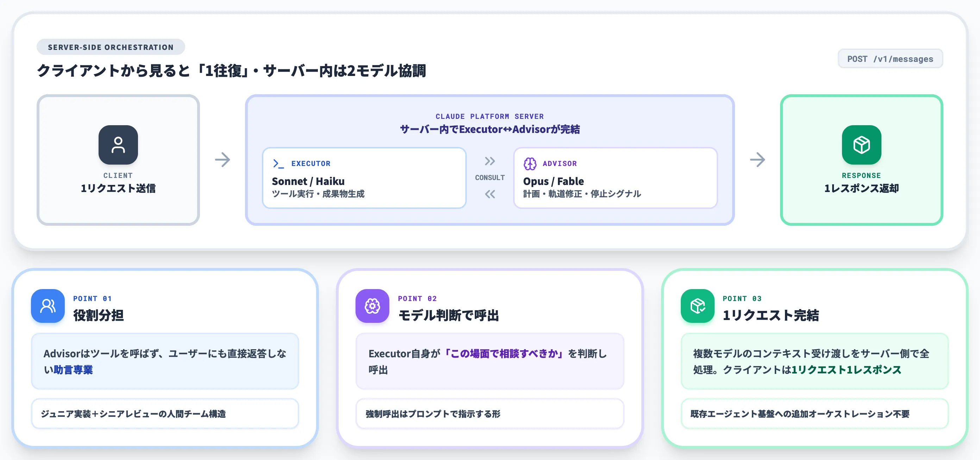
Task: Click the blue users icon for Point 01
Action: pos(48,306)
